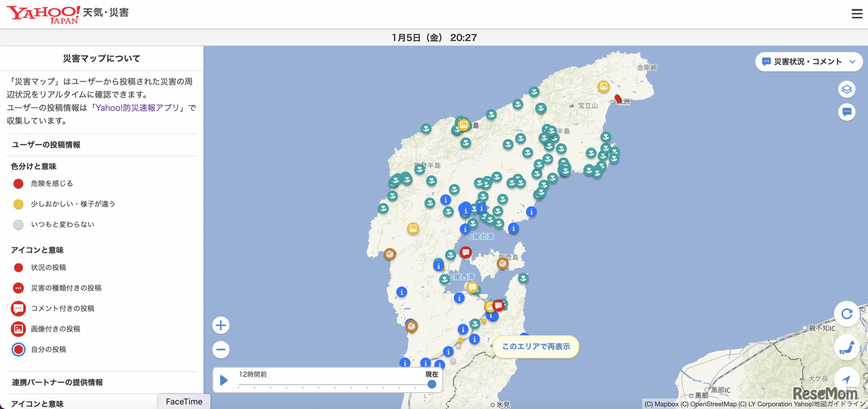Expand the 災害状況・コメント dropdown

(808, 62)
